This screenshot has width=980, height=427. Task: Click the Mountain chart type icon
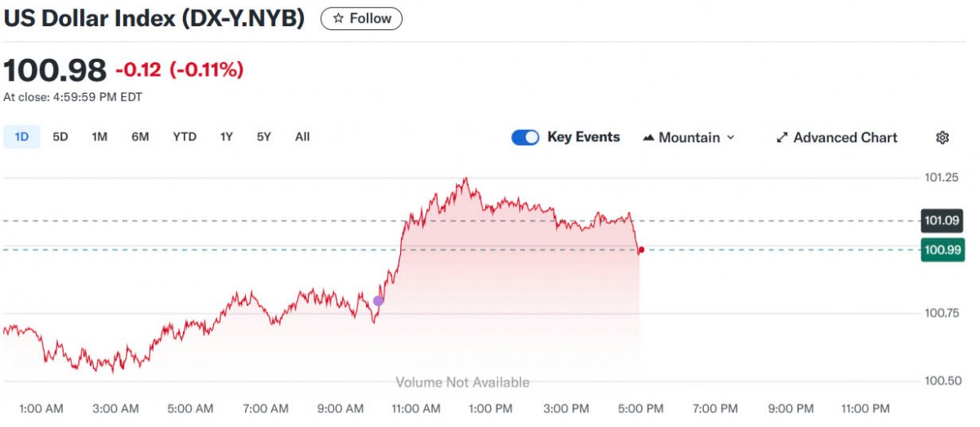[x=649, y=137]
